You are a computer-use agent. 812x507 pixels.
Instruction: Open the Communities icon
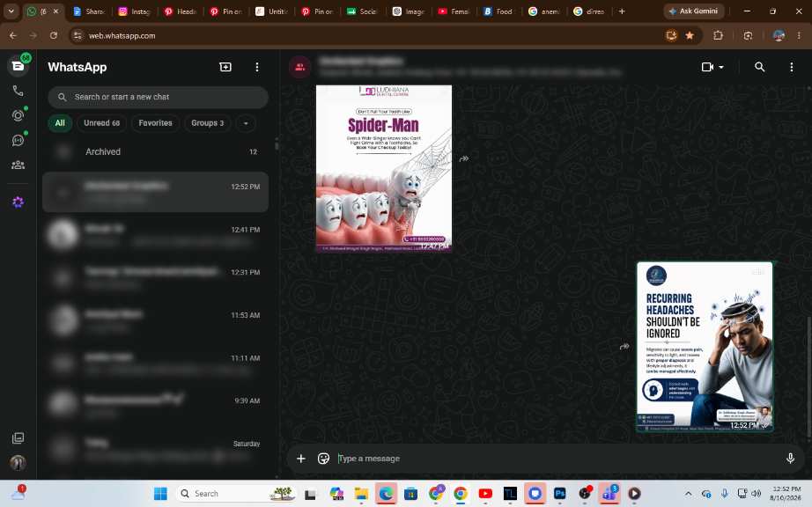(18, 165)
